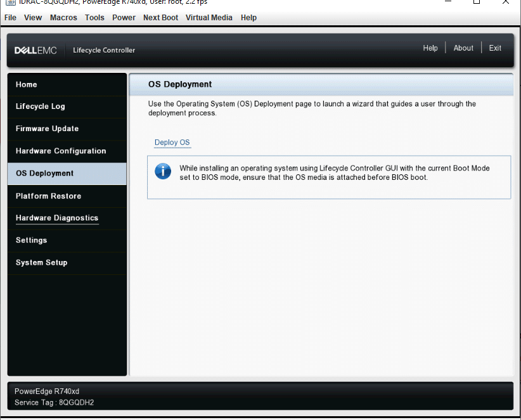Click the iDRAC window title icon
This screenshot has width=521, height=420.
click(x=11, y=2)
